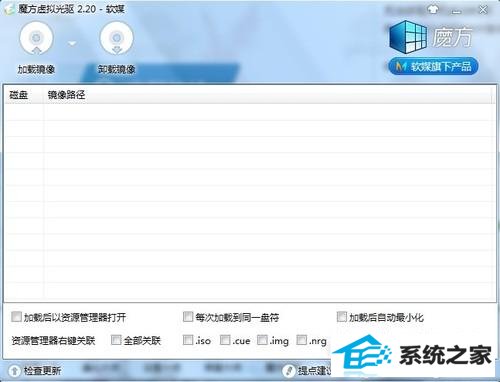This screenshot has width=500, height=382.
Task: Click the 卸载镜像 disc icon
Action: [x=116, y=39]
